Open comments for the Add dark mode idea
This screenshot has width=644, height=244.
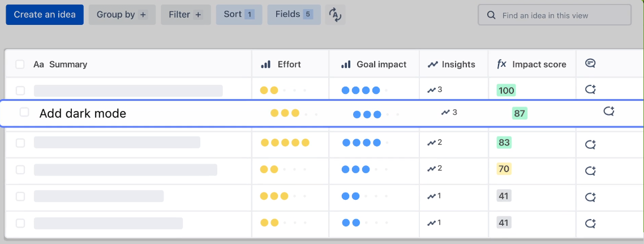point(609,112)
